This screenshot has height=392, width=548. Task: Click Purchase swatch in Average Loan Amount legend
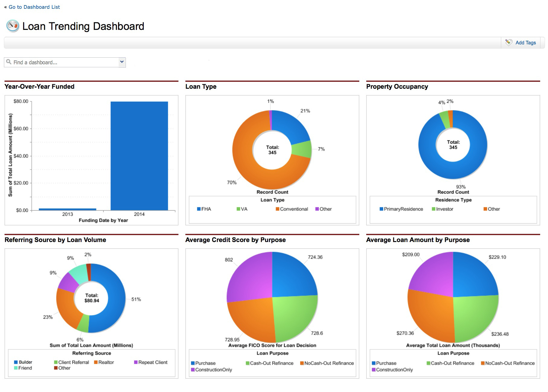[373, 363]
